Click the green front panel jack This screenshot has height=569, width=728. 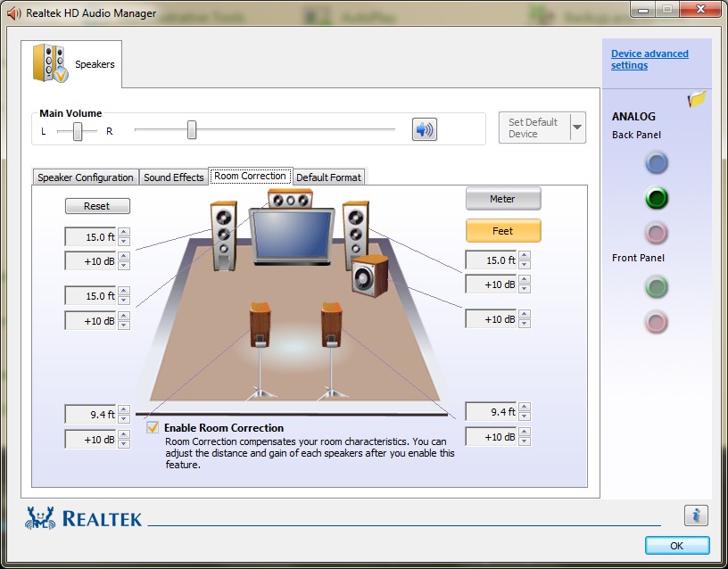pos(657,286)
